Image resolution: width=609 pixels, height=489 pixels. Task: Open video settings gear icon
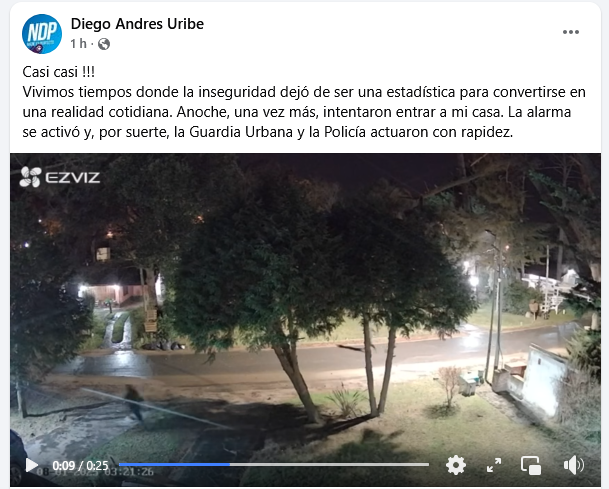[x=456, y=465]
